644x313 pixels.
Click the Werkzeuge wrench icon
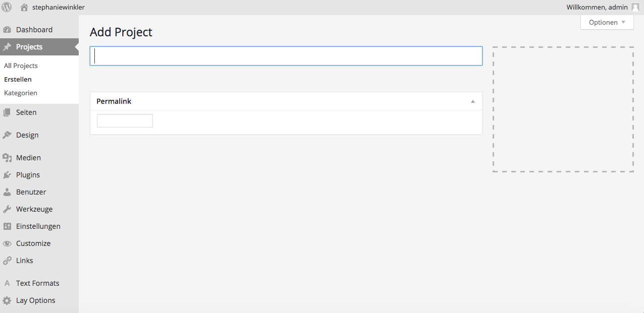pos(7,209)
